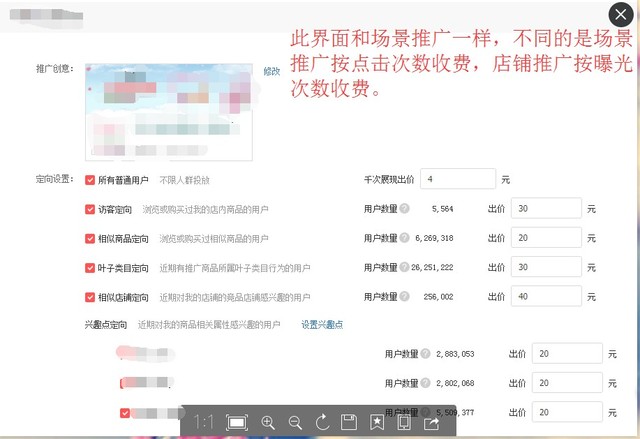Viewport: 640px width, 439px height.
Task: Click the bookmark star icon in viewer toolbar
Action: [x=377, y=422]
